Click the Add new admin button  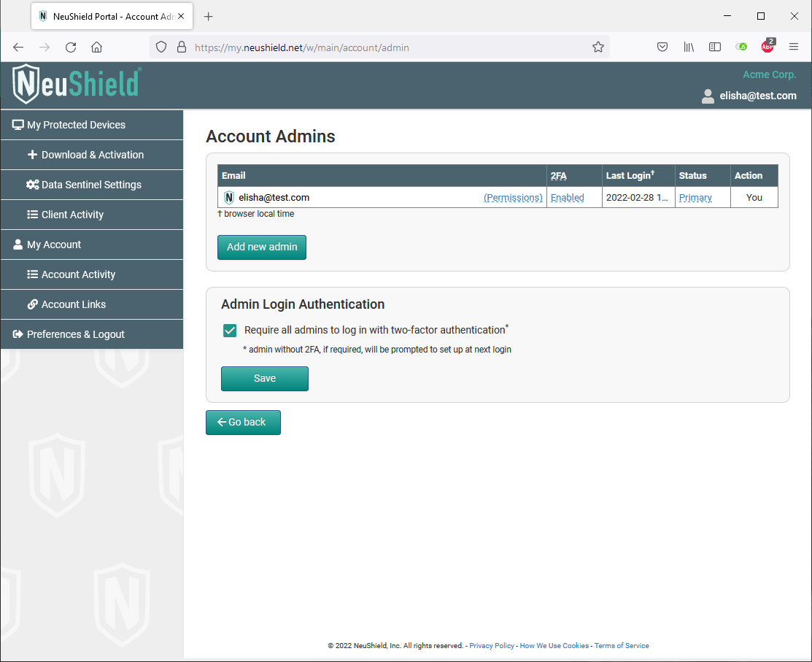pyautogui.click(x=261, y=247)
